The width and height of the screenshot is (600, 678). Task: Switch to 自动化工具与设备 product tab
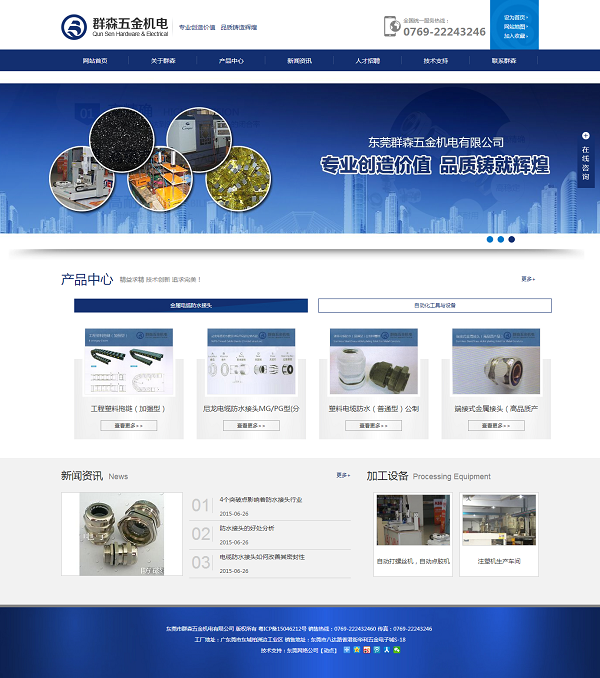[434, 305]
